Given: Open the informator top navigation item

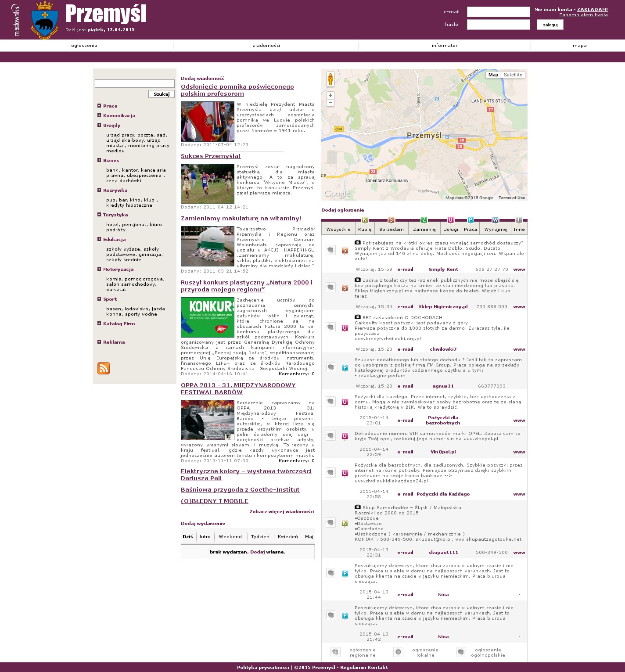Looking at the screenshot, I should click(445, 45).
